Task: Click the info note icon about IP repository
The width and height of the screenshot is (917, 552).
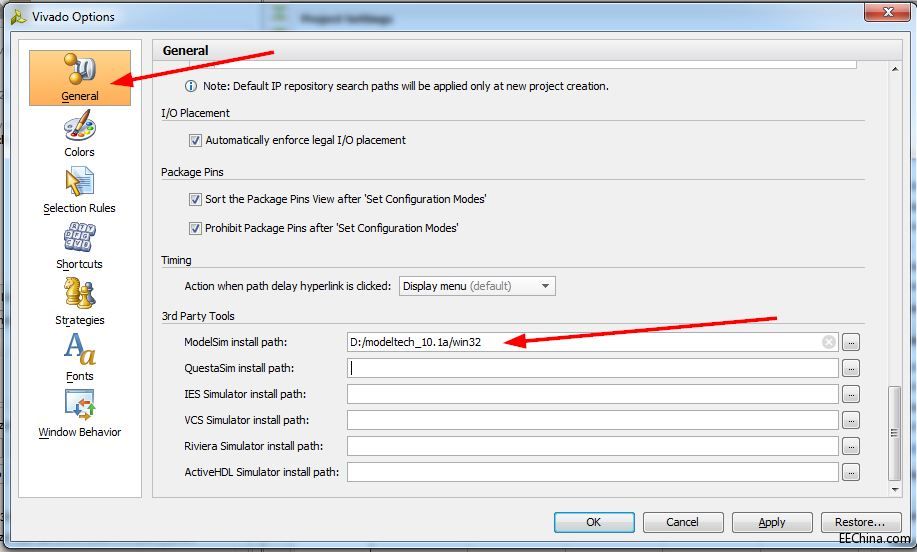Action: tap(191, 86)
